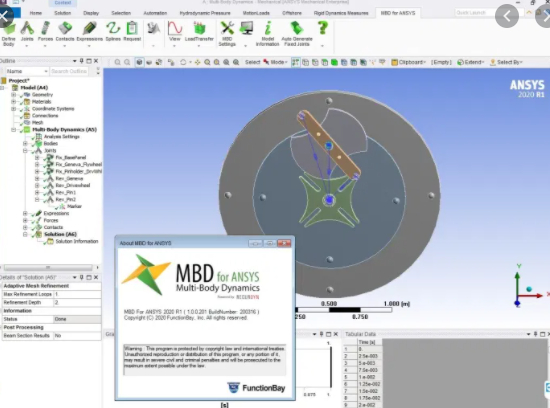Open the Automation ribbon tab
550x408 pixels.
(x=155, y=13)
